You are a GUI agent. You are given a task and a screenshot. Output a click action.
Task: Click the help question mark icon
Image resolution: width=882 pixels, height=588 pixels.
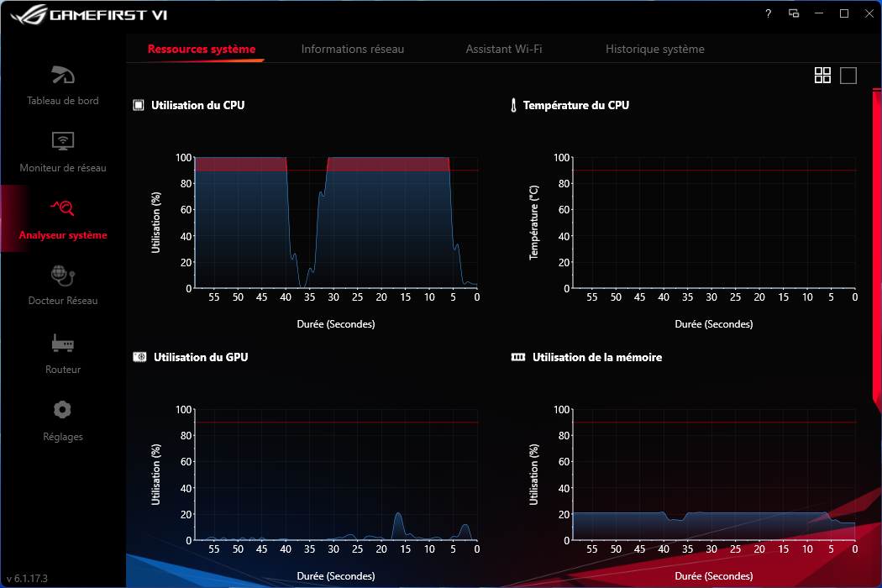coord(769,13)
